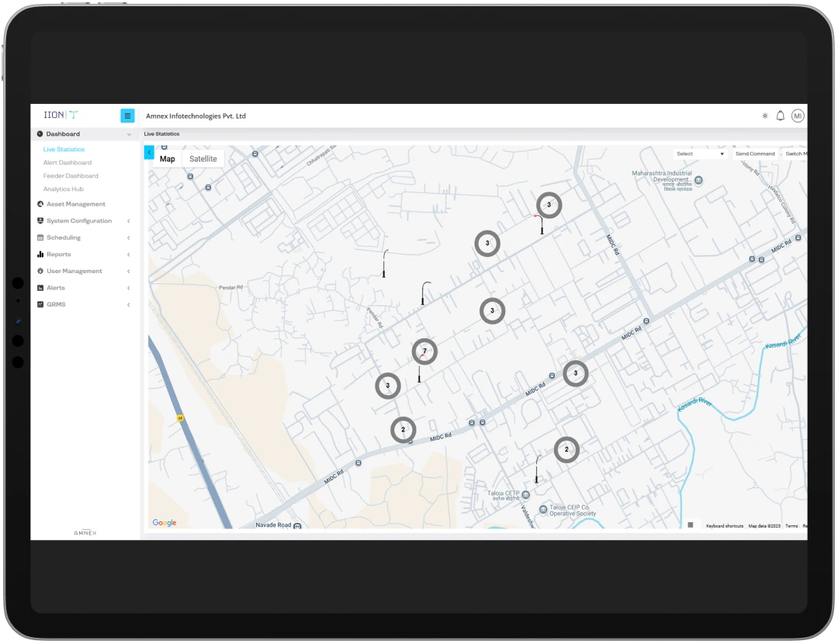Click the GRMS sidebar icon
This screenshot has height=644, width=838.
pyautogui.click(x=40, y=305)
